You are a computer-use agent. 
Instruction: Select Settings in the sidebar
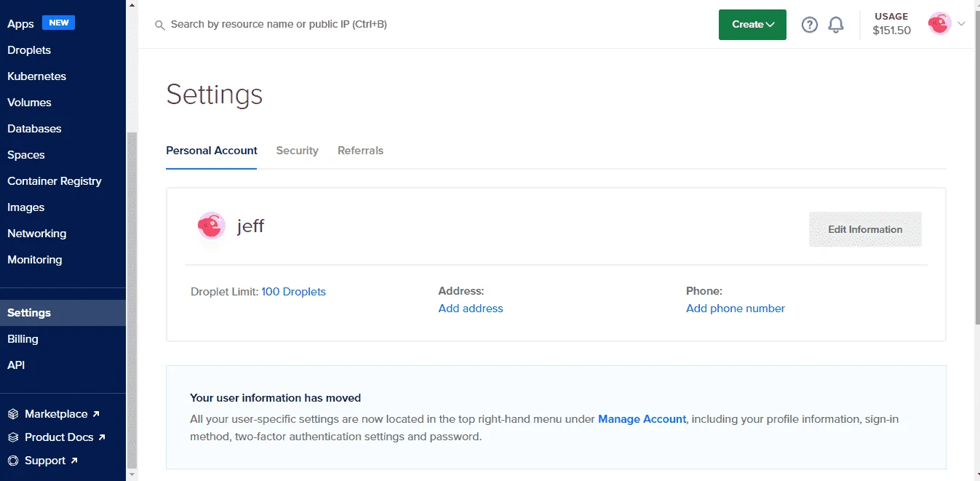(x=63, y=313)
